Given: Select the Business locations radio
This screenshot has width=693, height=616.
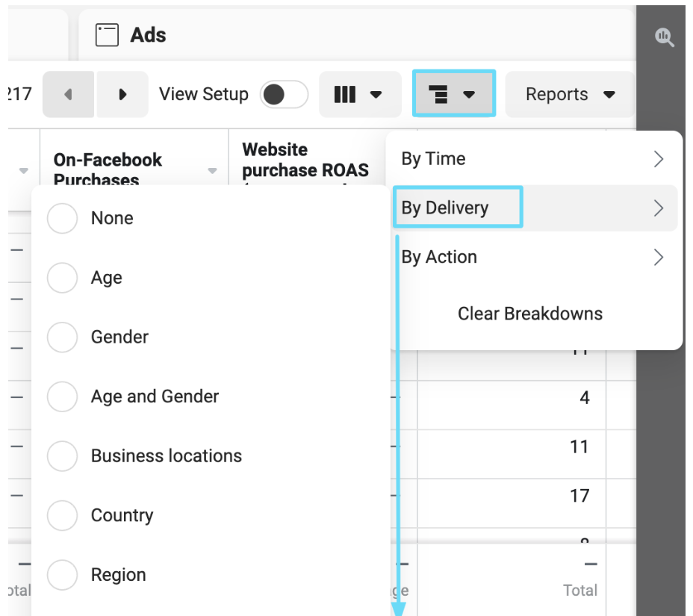Looking at the screenshot, I should [x=62, y=456].
